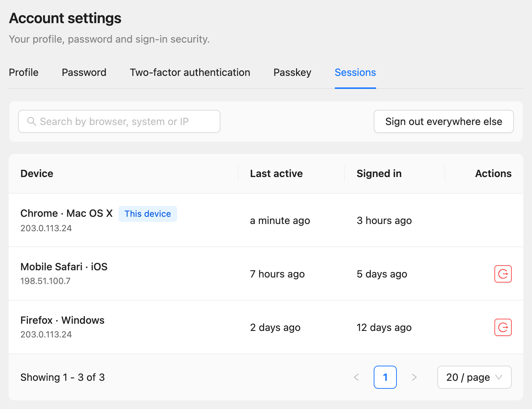The image size is (532, 409).
Task: Click Sign out everywhere else button
Action: coord(443,121)
